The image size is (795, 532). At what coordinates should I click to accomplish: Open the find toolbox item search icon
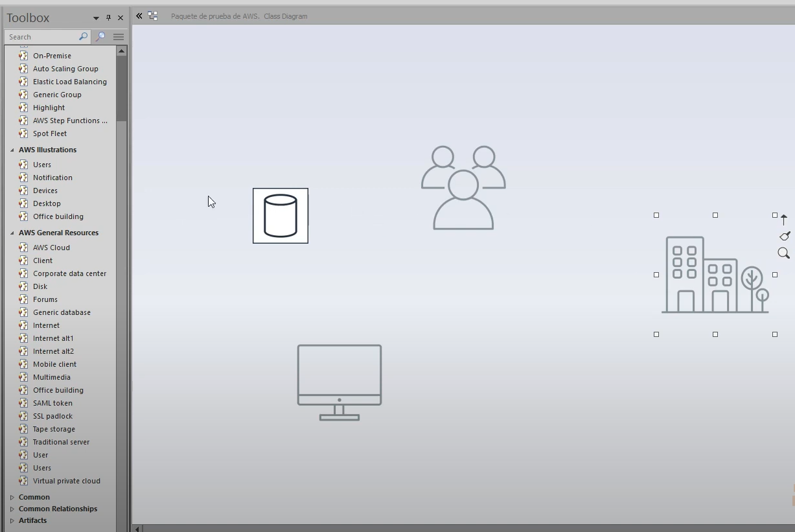pos(100,37)
